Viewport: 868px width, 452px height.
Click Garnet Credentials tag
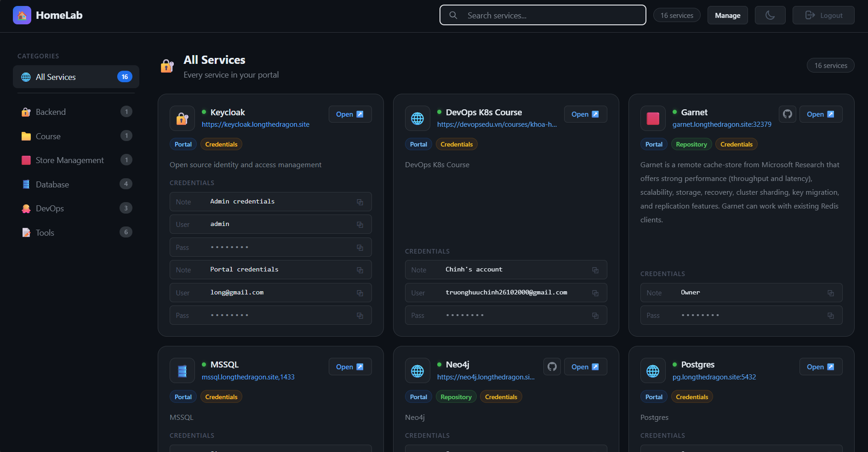point(736,144)
